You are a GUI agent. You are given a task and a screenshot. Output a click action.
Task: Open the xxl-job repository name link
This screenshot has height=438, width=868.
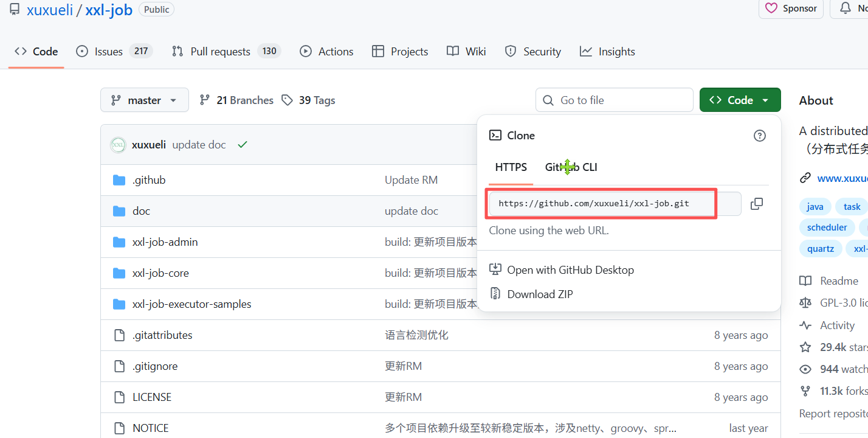109,10
